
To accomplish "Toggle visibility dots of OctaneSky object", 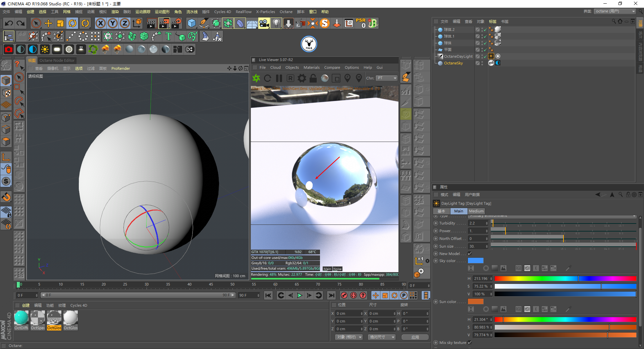I will pyautogui.click(x=482, y=63).
